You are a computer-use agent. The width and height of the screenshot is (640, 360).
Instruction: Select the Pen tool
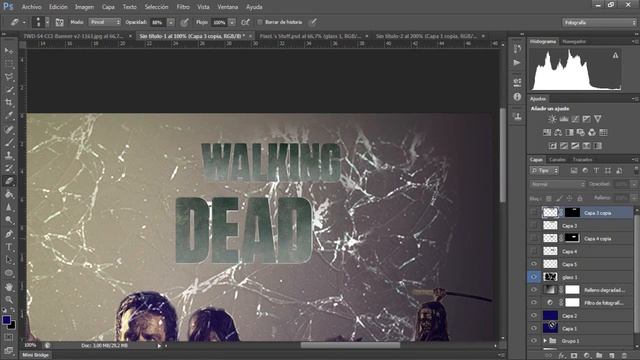[x=9, y=234]
